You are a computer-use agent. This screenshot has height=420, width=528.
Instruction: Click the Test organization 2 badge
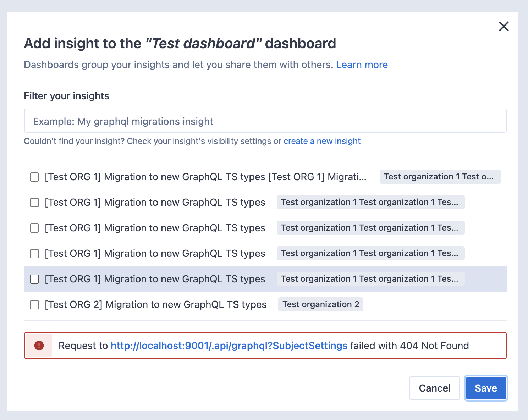click(x=321, y=304)
